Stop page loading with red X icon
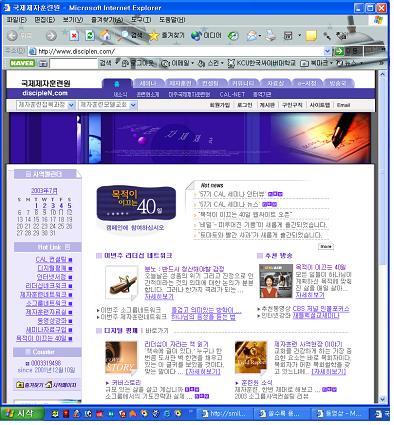Viewport: 394px width, 425px height. (74, 35)
